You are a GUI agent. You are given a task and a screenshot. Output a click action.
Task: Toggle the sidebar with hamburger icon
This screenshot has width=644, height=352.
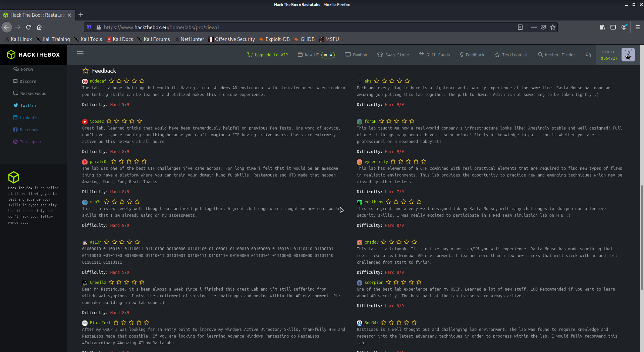[80, 54]
